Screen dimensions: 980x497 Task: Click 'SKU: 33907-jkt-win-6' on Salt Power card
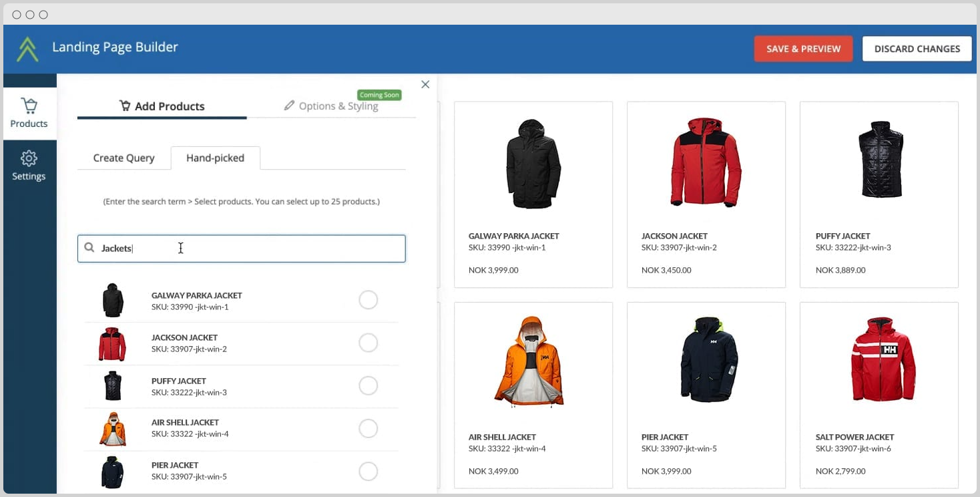pyautogui.click(x=853, y=449)
